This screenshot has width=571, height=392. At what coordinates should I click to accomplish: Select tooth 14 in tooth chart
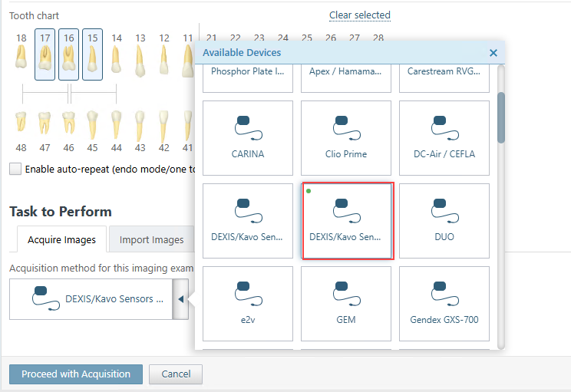coord(116,54)
